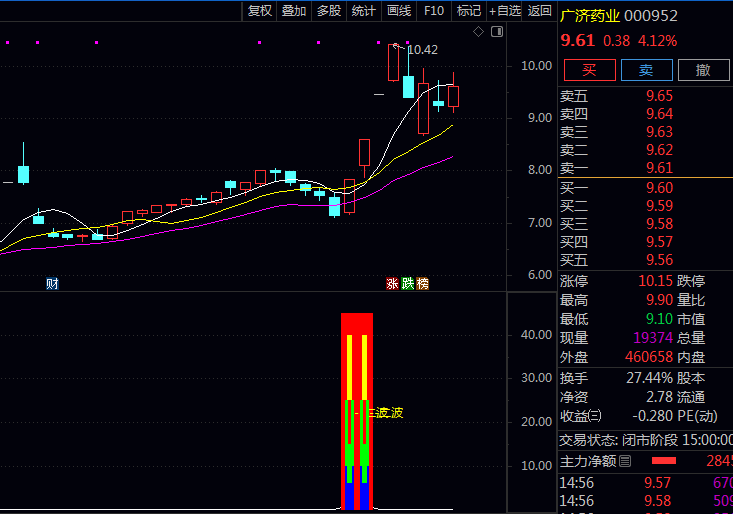
Task: Click 外盘 value 460658
Action: click(x=649, y=357)
